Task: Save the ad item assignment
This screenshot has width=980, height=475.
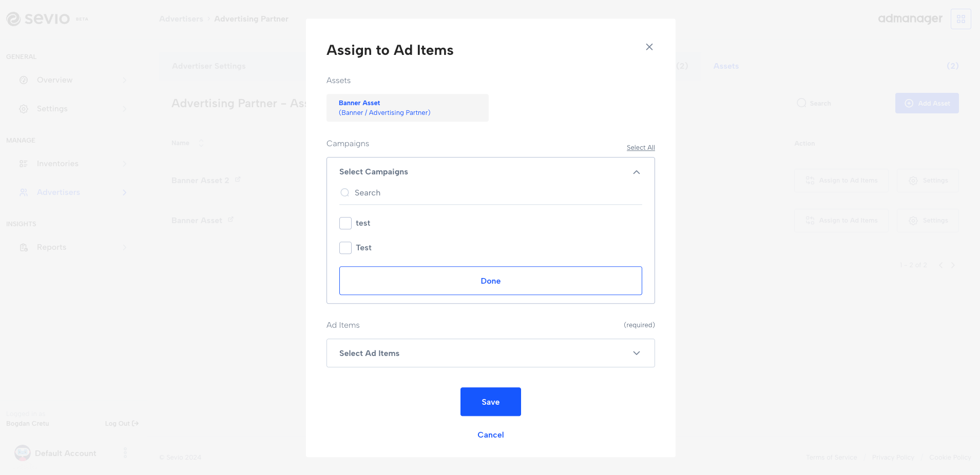Action: (490, 402)
